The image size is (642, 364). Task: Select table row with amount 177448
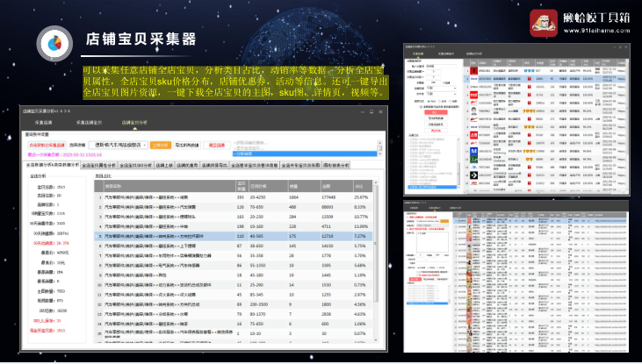[234, 197]
